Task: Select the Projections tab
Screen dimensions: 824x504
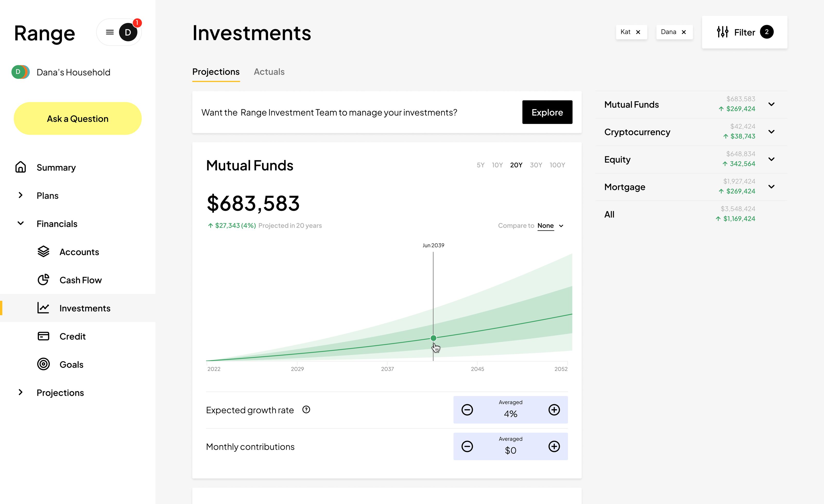Action: point(216,72)
